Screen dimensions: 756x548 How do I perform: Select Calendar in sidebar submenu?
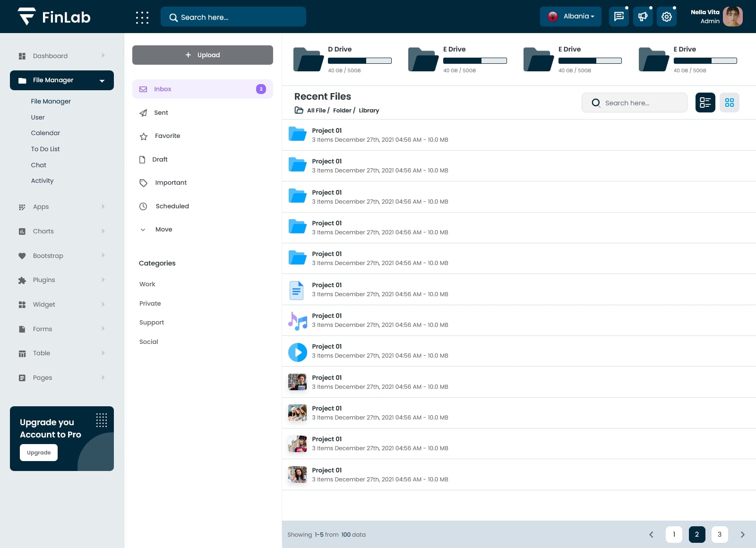(x=45, y=133)
